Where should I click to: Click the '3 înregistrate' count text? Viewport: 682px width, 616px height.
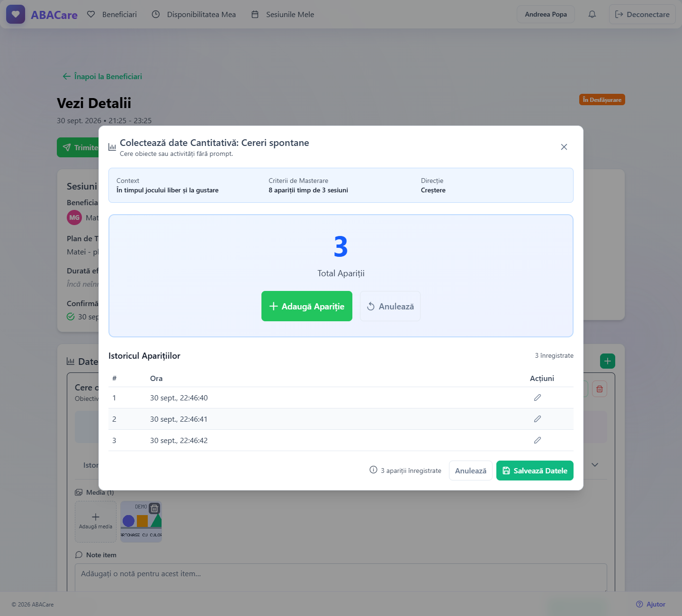(554, 355)
